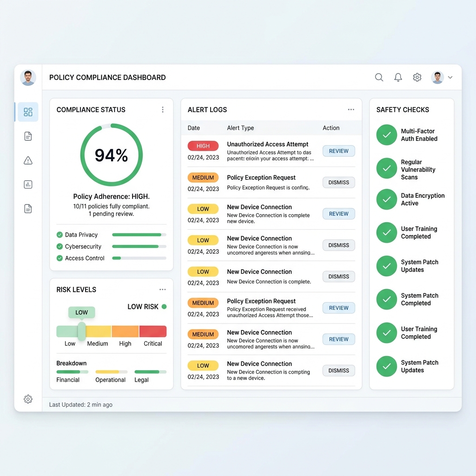Review the Unauthorized Access Attempt alert
This screenshot has width=476, height=476.
339,151
